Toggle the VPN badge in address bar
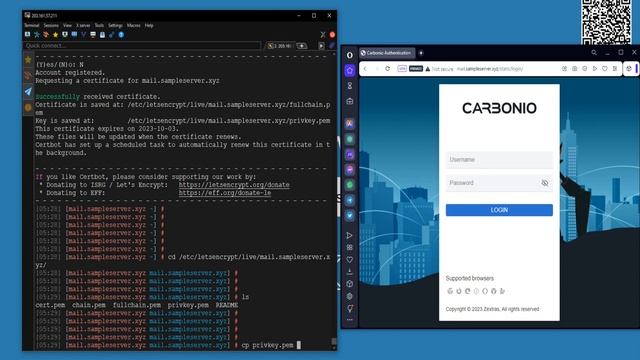 tap(402, 69)
